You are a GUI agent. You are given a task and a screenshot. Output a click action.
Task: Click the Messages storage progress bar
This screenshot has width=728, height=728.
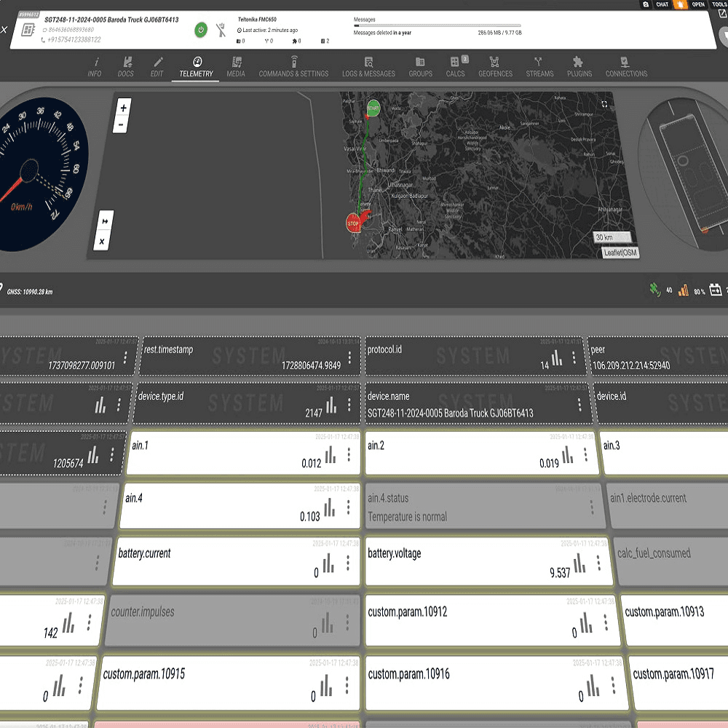pos(437,25)
